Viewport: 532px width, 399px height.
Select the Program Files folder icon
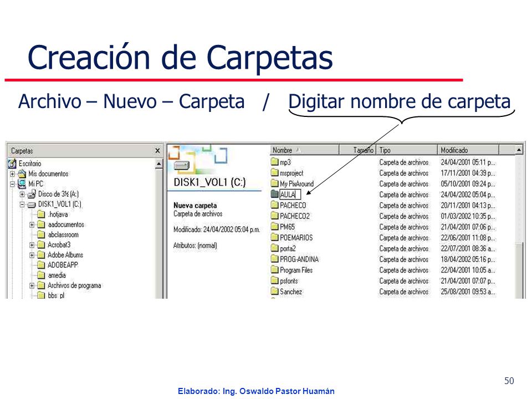coord(274,270)
